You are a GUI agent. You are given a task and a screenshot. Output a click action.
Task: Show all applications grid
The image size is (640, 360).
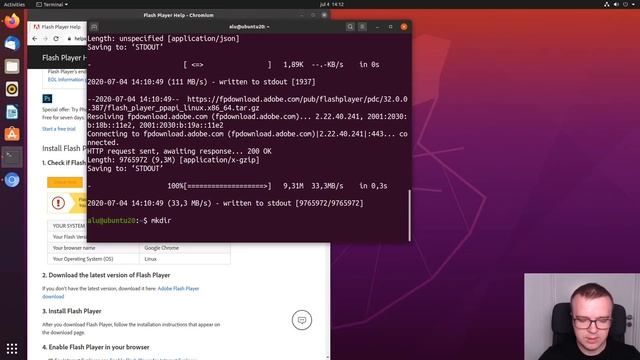(12, 348)
